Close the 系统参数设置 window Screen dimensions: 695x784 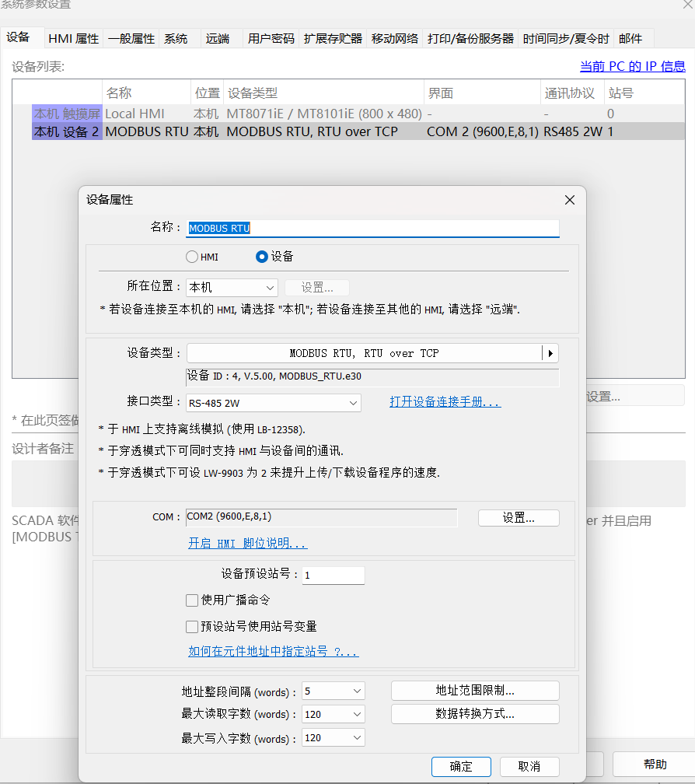(x=687, y=5)
